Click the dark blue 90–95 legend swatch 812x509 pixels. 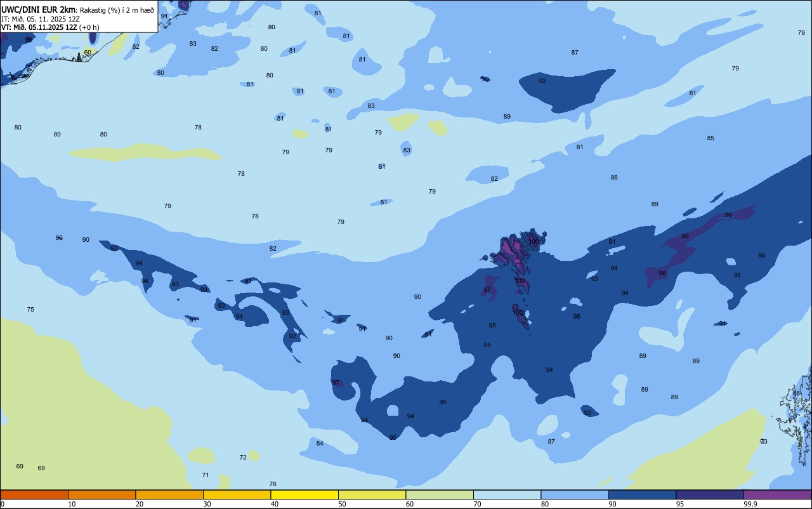(x=642, y=494)
